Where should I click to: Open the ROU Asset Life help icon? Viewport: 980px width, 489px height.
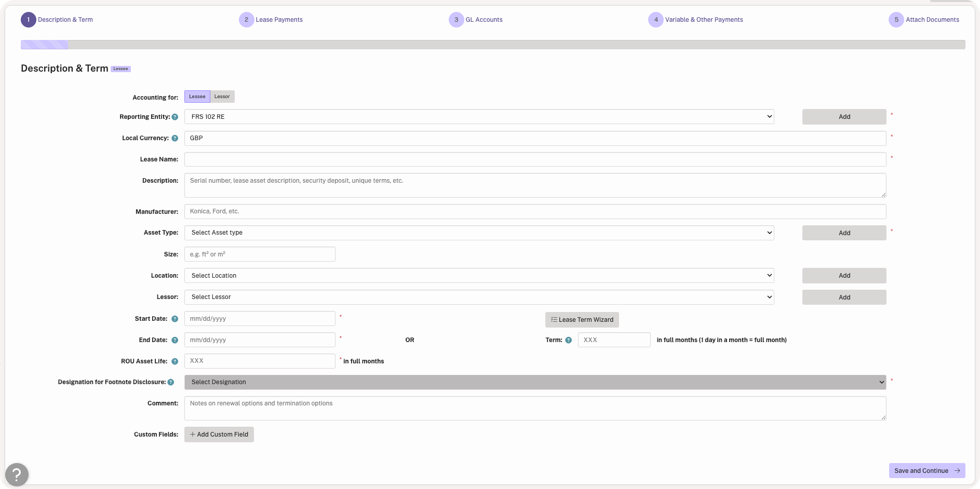175,361
